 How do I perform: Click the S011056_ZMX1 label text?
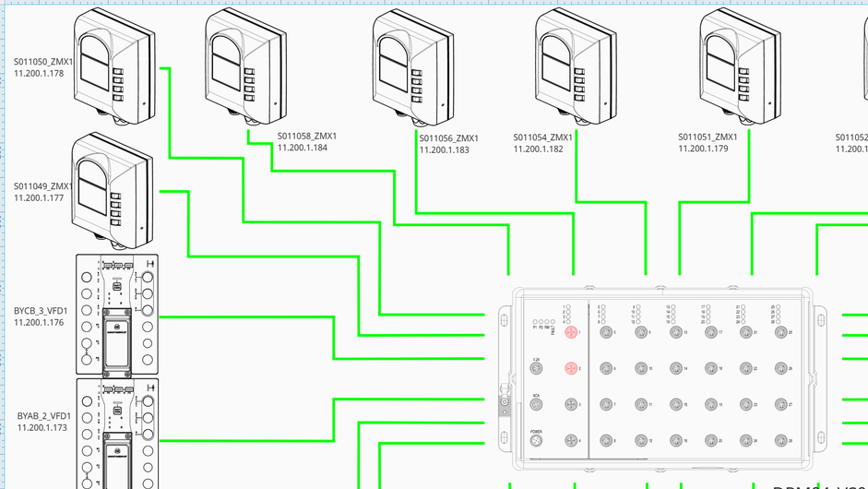tap(449, 137)
